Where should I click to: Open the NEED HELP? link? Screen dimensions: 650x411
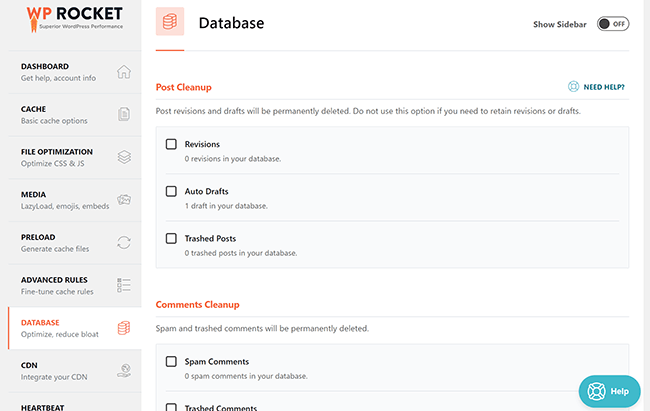tap(604, 87)
